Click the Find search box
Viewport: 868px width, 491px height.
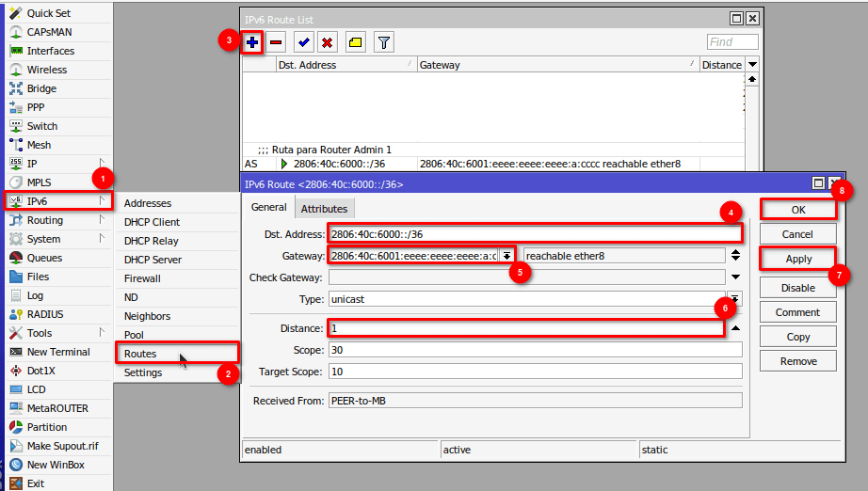(732, 42)
